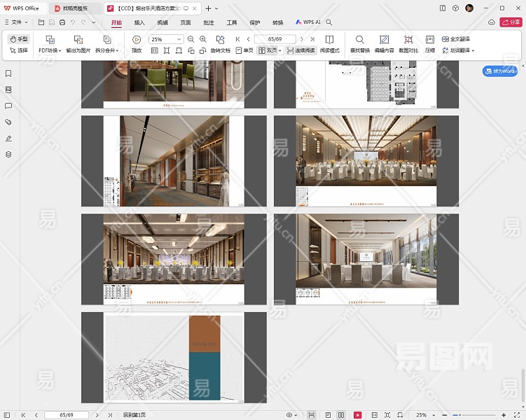Open the 文件 menu

pos(15,22)
